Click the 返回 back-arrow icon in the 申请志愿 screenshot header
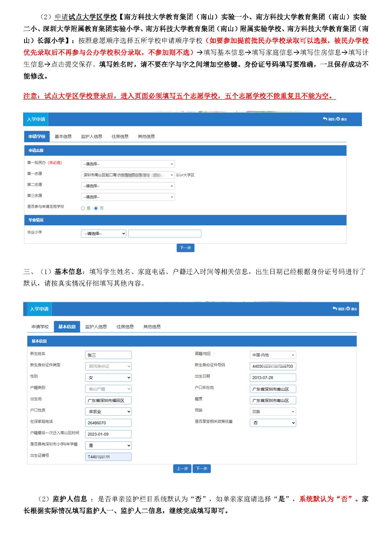This screenshot has height=555, width=392. 325,119
